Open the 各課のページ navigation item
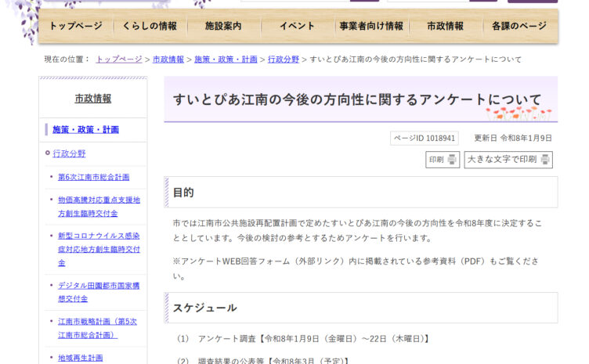 click(x=519, y=26)
